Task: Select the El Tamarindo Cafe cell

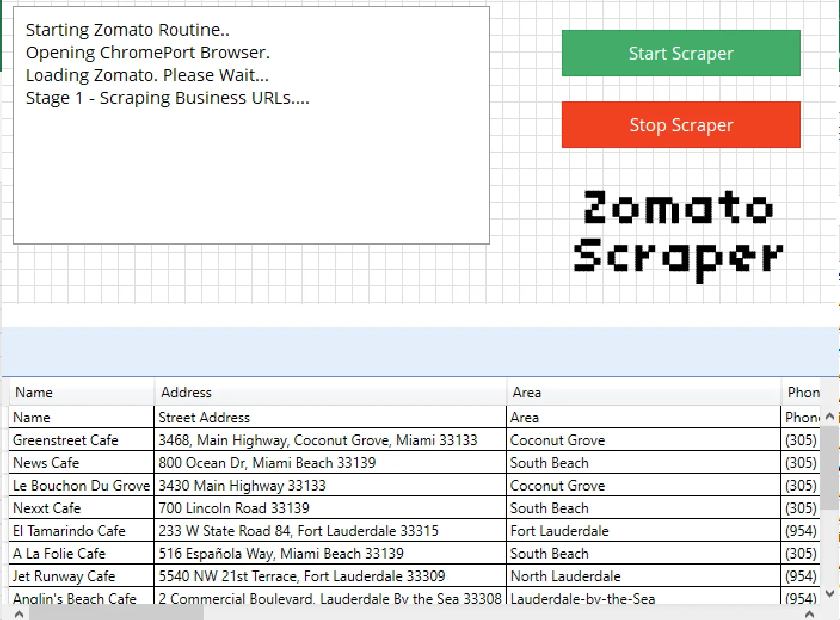Action: point(82,530)
